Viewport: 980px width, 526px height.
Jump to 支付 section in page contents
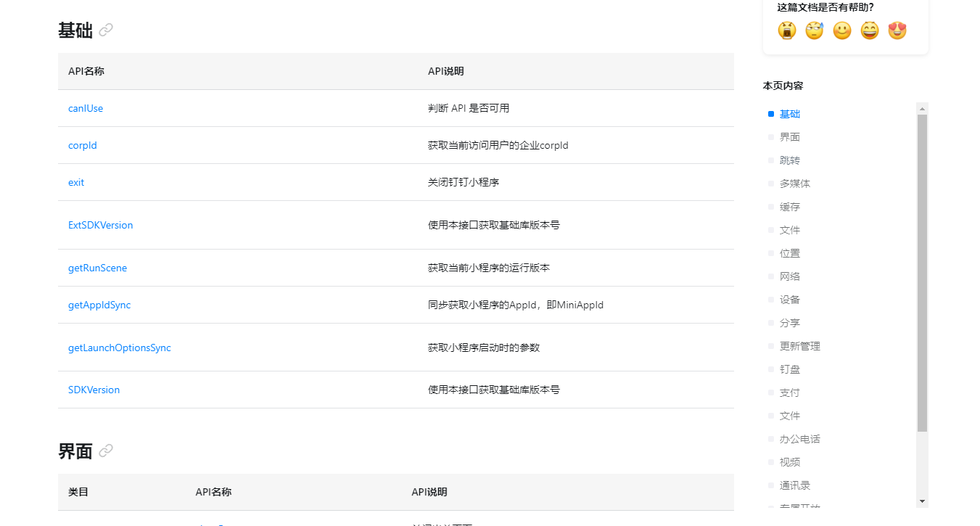pyautogui.click(x=789, y=393)
